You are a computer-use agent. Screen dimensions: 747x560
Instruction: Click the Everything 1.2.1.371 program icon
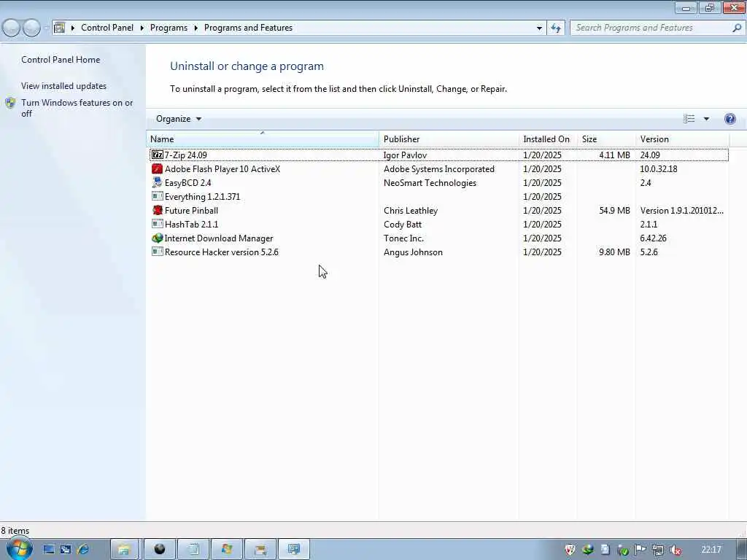click(158, 196)
